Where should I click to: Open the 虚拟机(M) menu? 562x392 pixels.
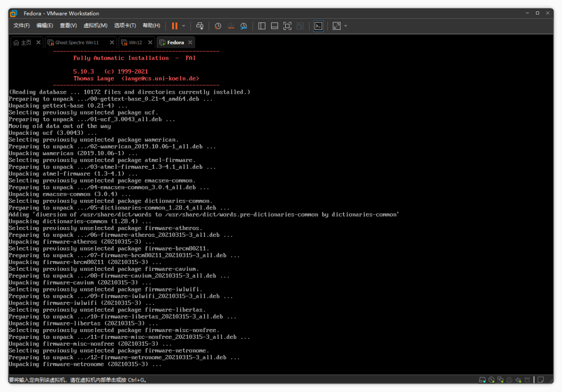tap(95, 26)
